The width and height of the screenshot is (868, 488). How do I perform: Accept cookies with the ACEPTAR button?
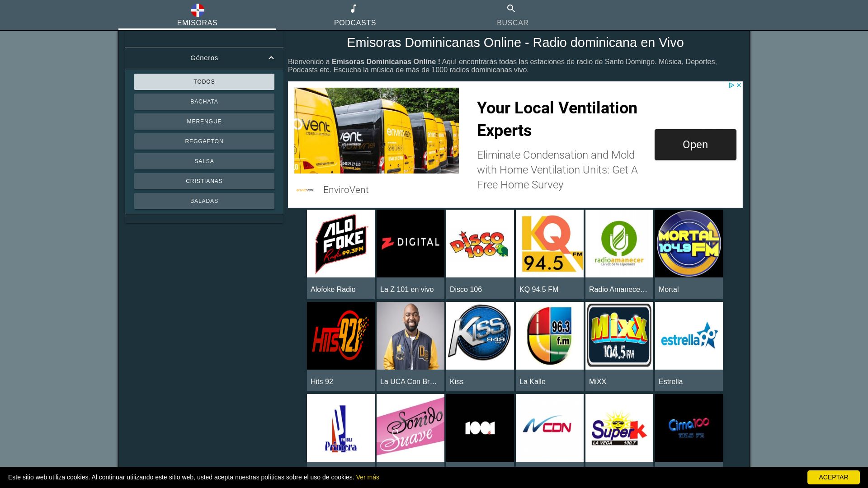834,477
